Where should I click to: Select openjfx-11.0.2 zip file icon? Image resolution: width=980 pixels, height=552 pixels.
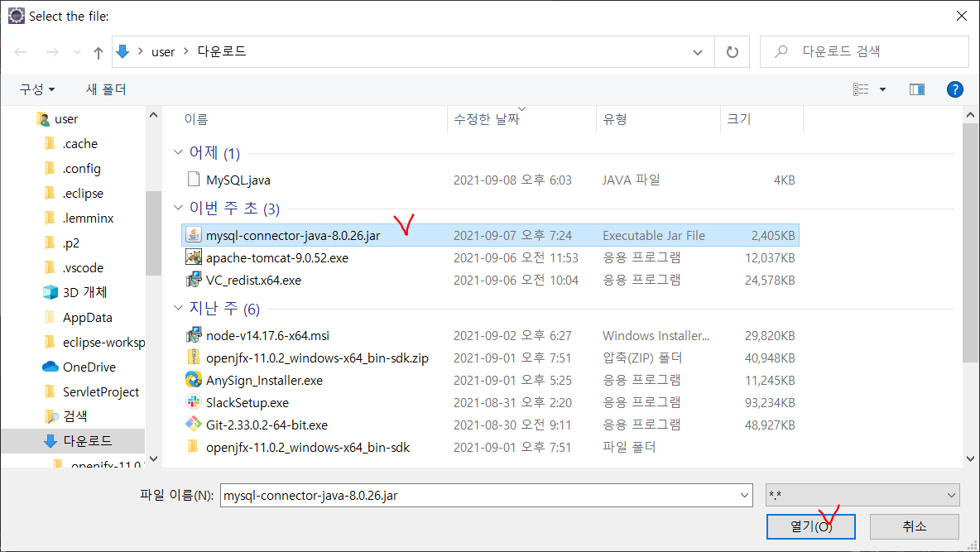click(194, 358)
